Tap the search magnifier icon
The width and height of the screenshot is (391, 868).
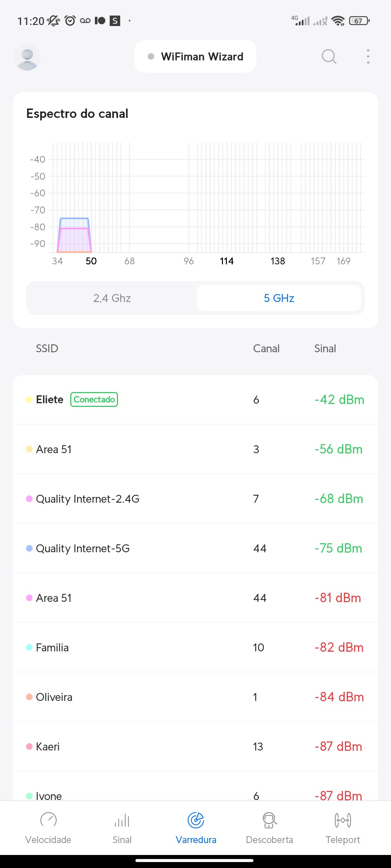tap(329, 56)
